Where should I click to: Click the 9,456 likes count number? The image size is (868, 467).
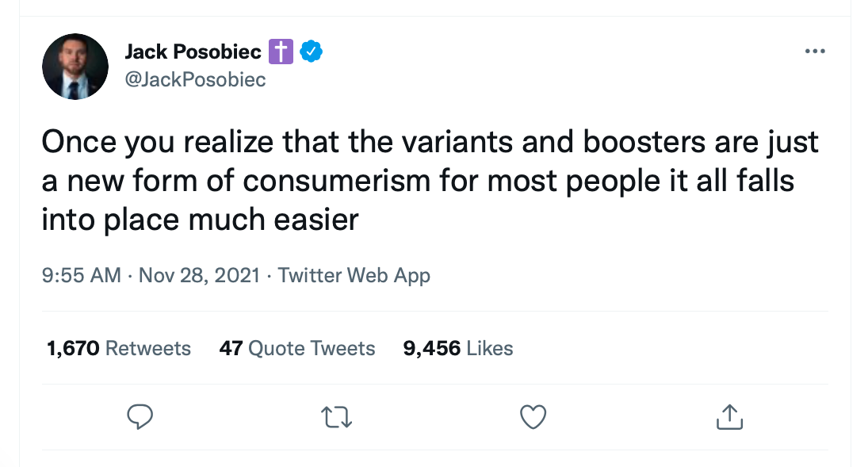point(431,349)
